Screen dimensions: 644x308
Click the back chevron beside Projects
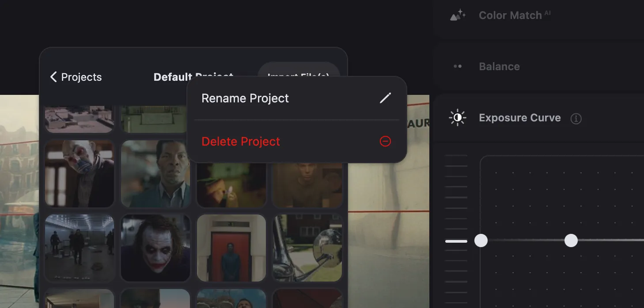click(x=53, y=77)
